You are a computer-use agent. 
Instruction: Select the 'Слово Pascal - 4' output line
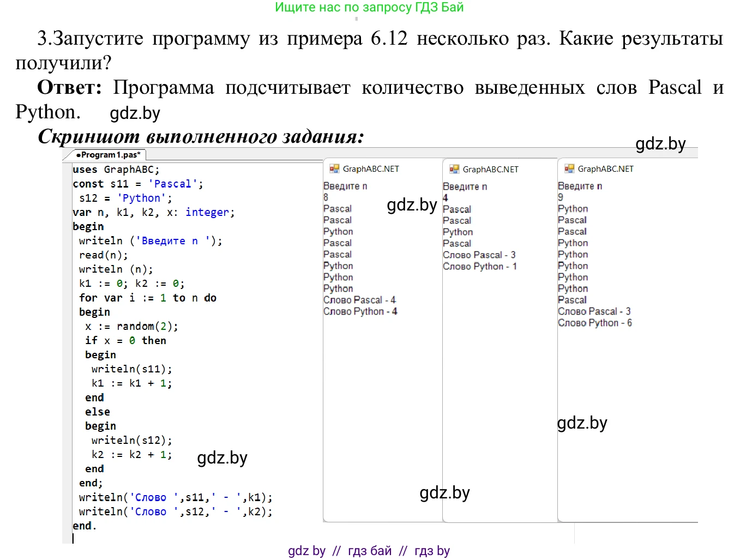tap(359, 300)
